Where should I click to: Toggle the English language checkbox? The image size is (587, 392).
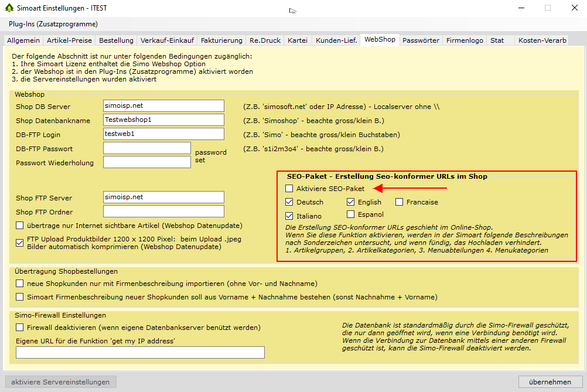(x=351, y=202)
